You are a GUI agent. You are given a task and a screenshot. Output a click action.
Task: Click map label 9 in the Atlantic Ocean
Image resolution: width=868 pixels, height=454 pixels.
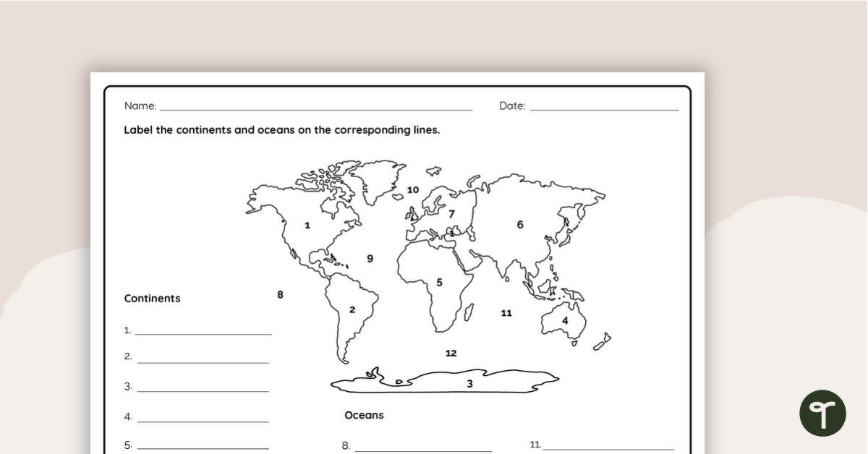pos(370,259)
